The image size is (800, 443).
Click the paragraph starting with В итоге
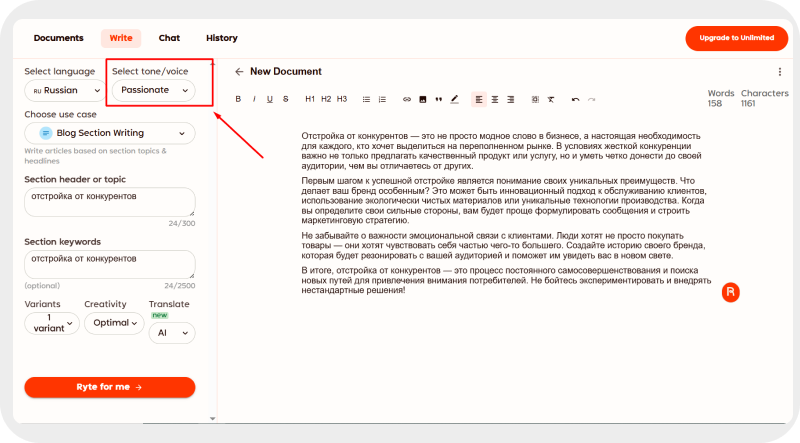click(x=506, y=280)
